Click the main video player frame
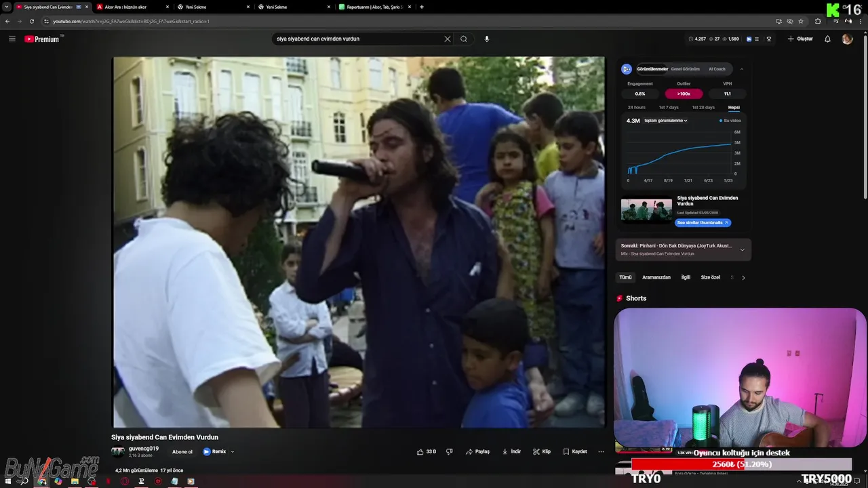This screenshot has height=488, width=868. point(359,242)
